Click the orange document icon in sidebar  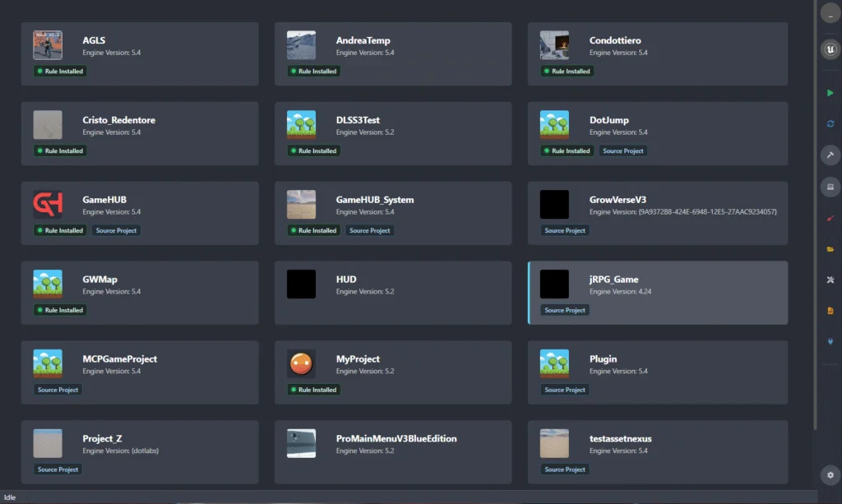pos(830,311)
